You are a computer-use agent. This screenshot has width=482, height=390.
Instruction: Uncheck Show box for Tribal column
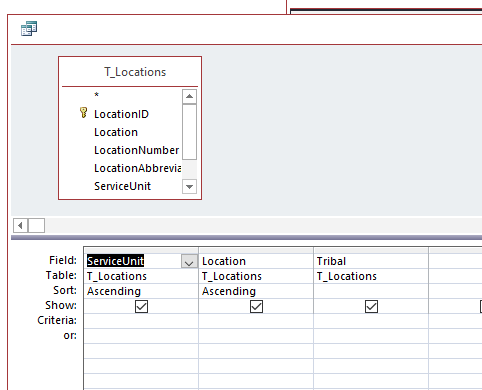point(371,306)
